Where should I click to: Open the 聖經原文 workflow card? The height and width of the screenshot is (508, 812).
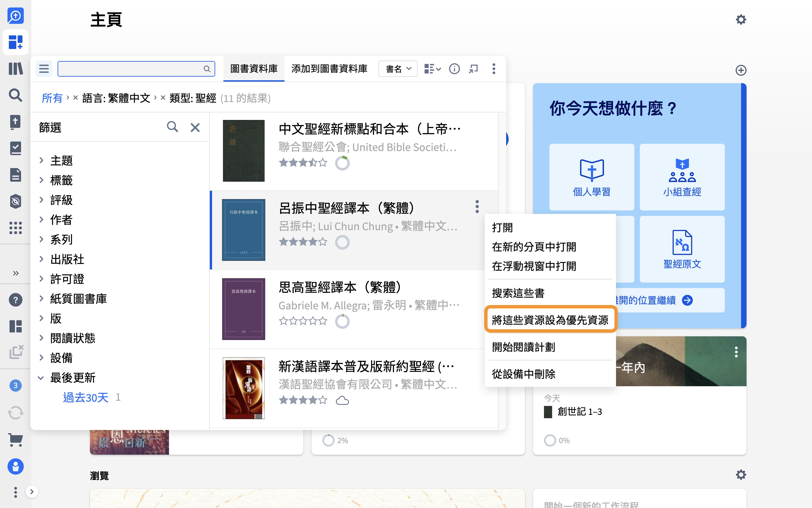pos(682,249)
